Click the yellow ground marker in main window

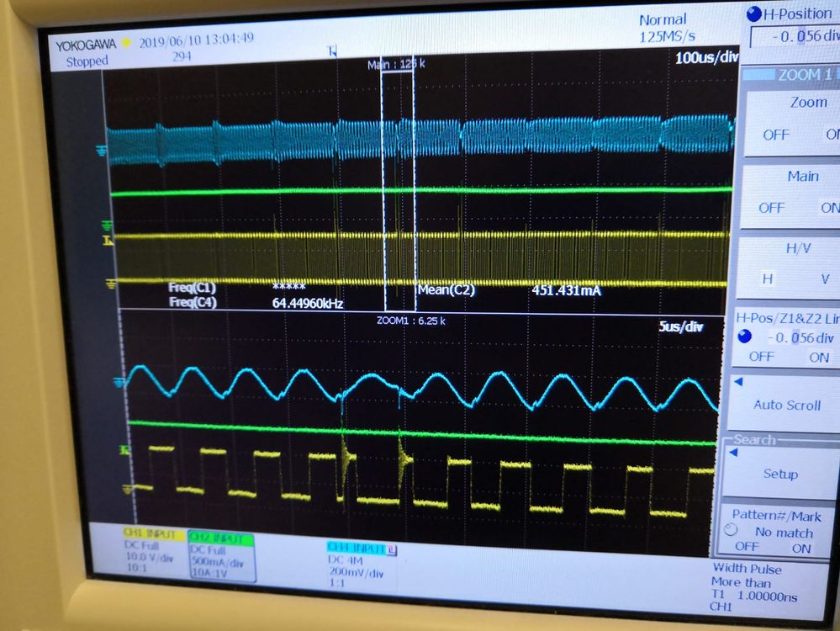[110, 284]
